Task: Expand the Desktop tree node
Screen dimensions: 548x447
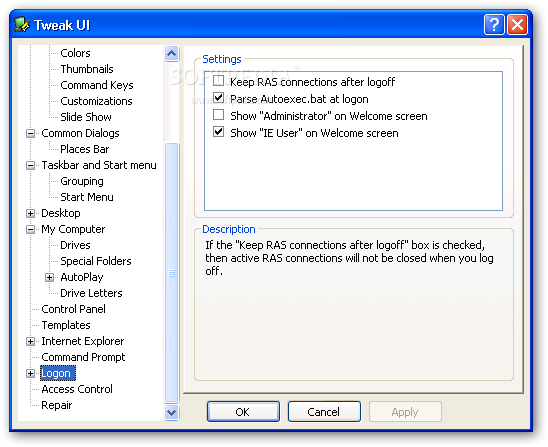Action: [x=30, y=213]
